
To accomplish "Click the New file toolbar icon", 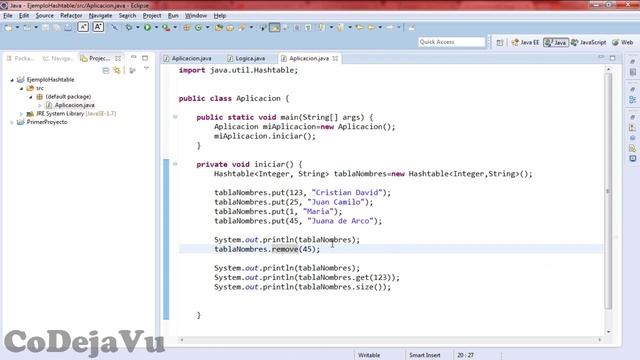I will (x=8, y=27).
